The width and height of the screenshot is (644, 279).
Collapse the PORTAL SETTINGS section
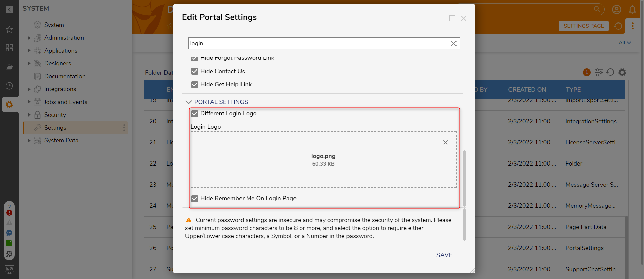pyautogui.click(x=189, y=102)
